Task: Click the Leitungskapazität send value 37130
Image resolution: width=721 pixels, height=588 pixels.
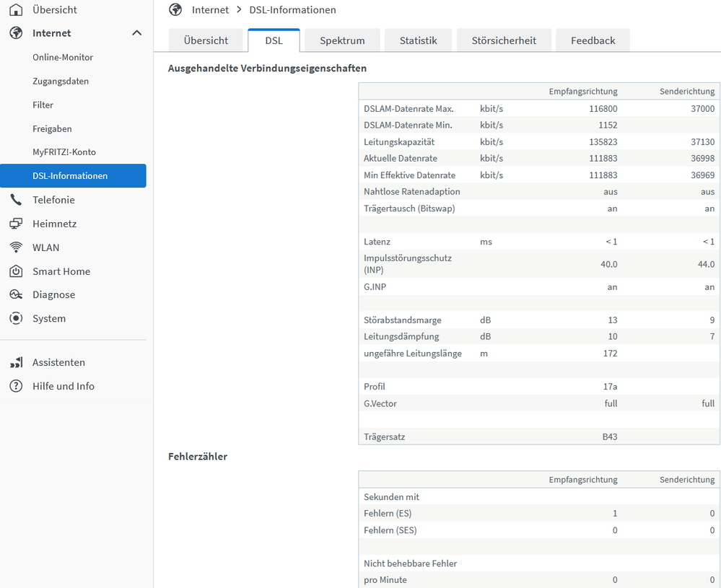Action: click(x=702, y=141)
